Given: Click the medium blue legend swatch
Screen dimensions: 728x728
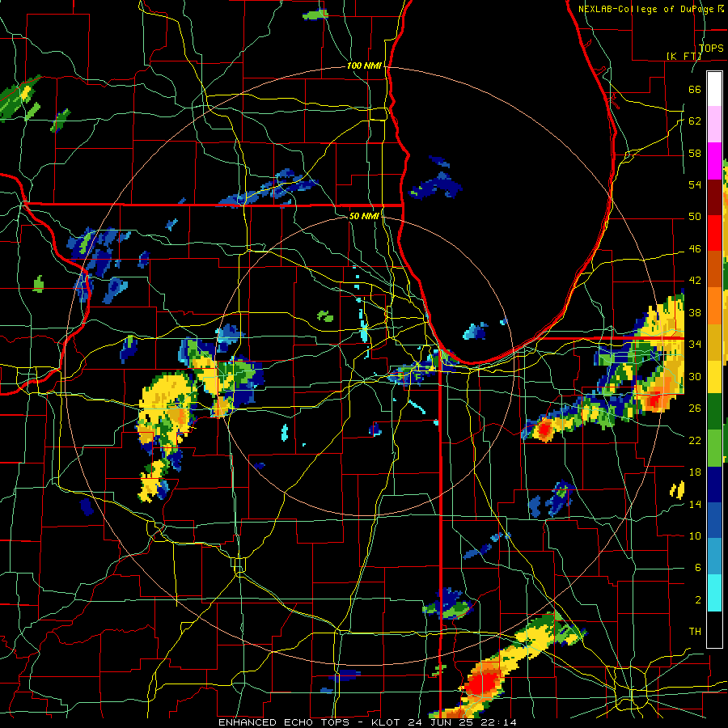Looking at the screenshot, I should [x=714, y=520].
